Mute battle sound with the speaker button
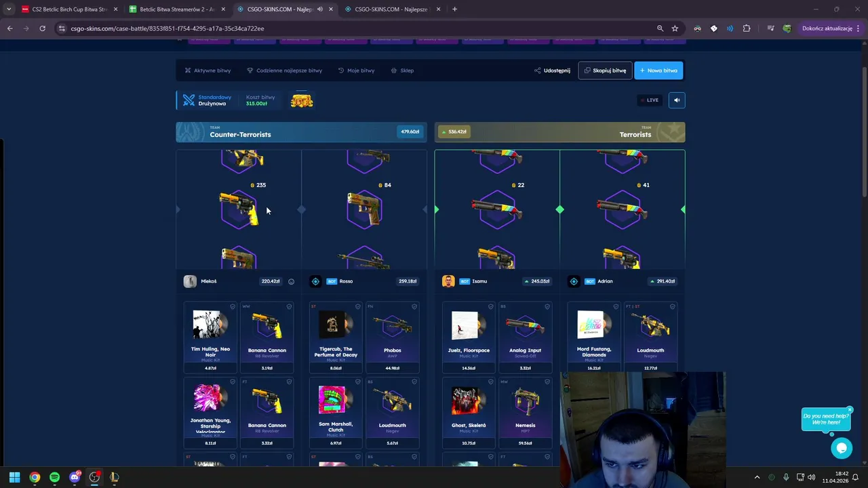Screen dimensions: 868x488 click(x=677, y=100)
